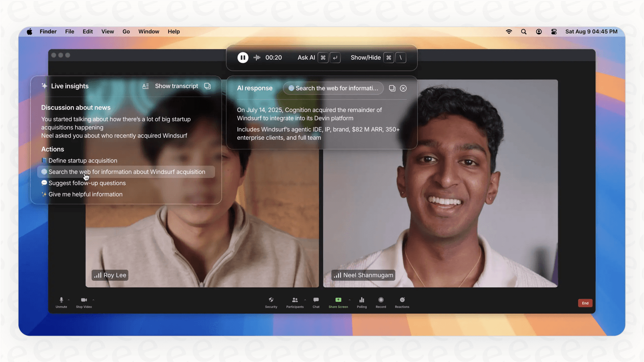Open the Security shield icon
Screen dimensions: 644x362
click(x=271, y=300)
